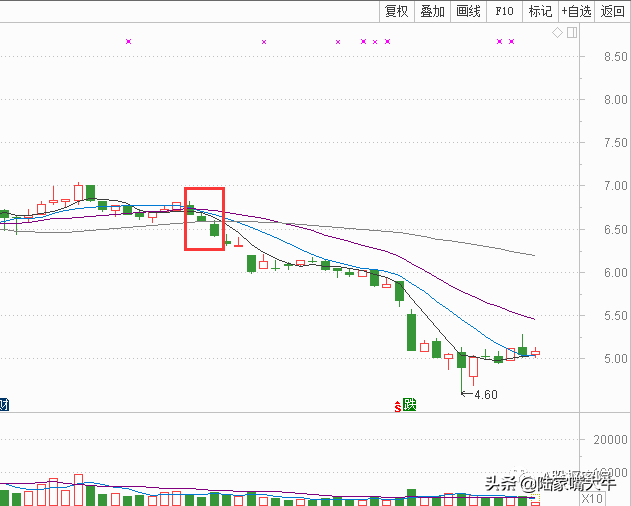Click the 标记 mark button
The width and height of the screenshot is (631, 506).
[540, 11]
